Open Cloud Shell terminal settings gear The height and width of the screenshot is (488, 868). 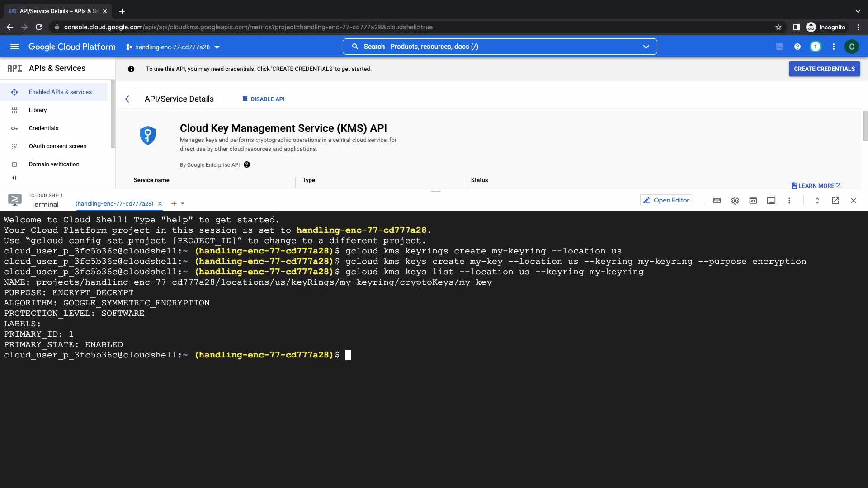pyautogui.click(x=735, y=201)
